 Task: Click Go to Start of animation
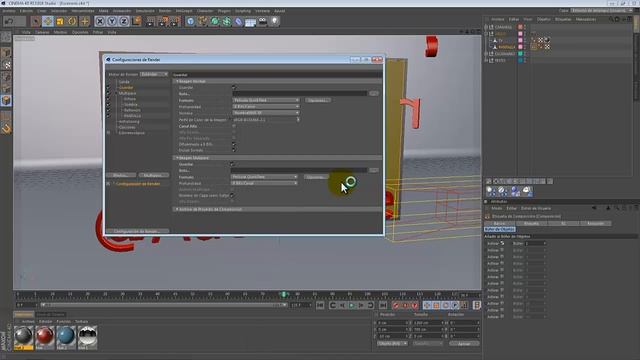(320, 305)
